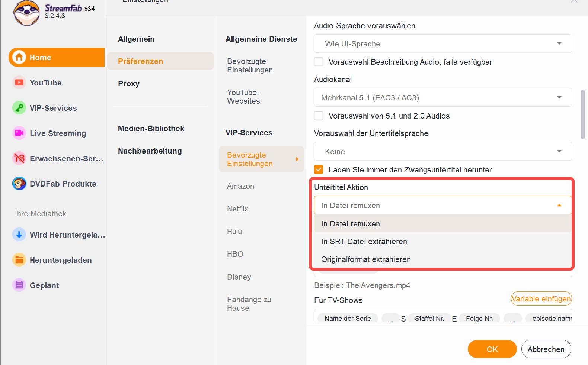This screenshot has height=365, width=588.
Task: Click the Erwachsenen-Services 18 icon
Action: click(x=19, y=158)
